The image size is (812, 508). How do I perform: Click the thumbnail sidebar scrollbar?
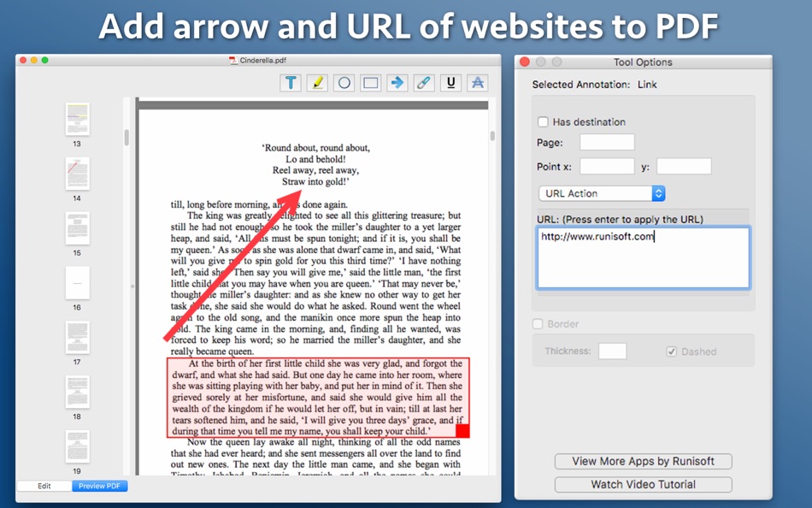coord(127,138)
